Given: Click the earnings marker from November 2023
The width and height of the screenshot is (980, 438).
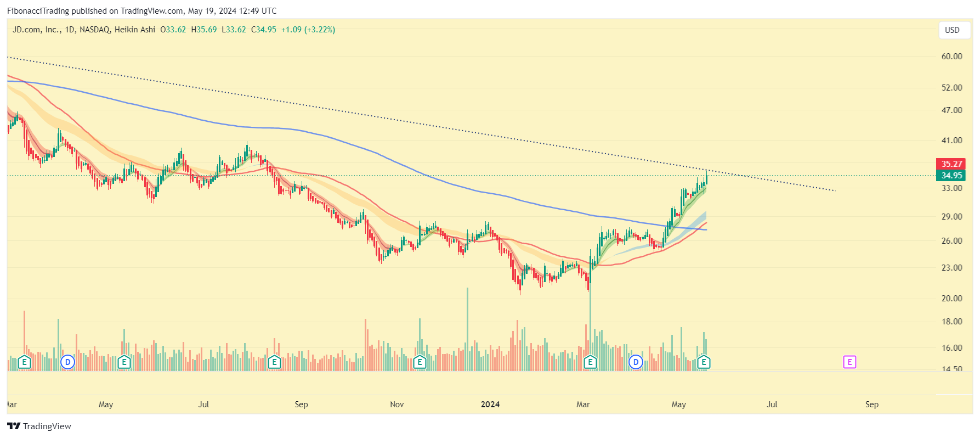Looking at the screenshot, I should (420, 362).
